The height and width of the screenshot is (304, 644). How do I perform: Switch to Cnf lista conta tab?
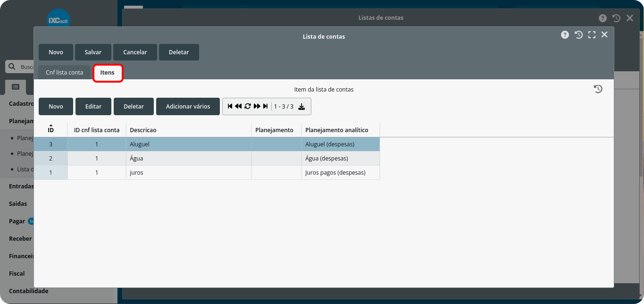(x=65, y=73)
